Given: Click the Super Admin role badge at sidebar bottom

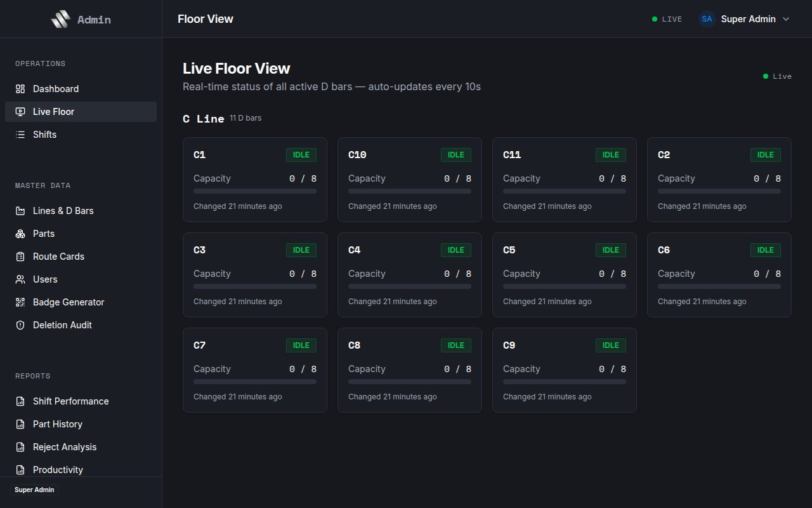Looking at the screenshot, I should click(34, 490).
